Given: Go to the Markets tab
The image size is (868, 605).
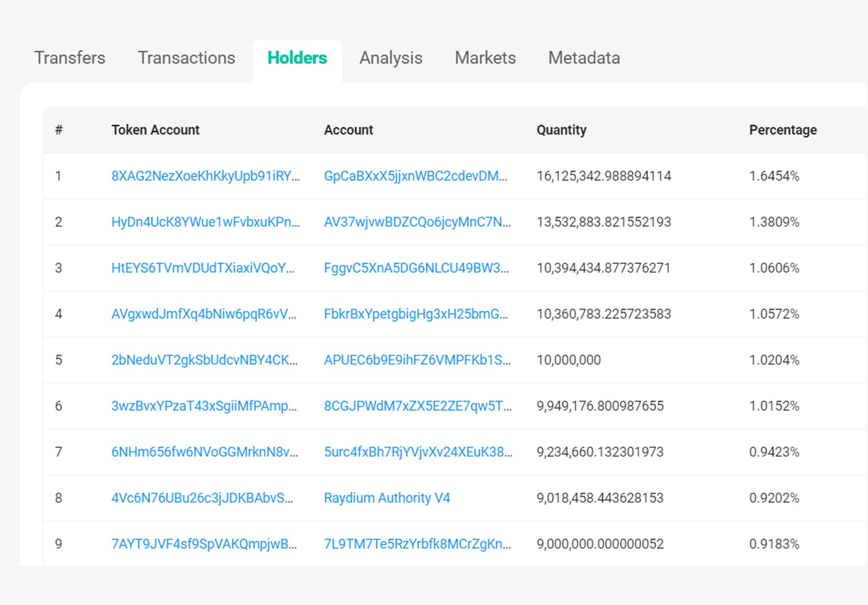Looking at the screenshot, I should 485,58.
